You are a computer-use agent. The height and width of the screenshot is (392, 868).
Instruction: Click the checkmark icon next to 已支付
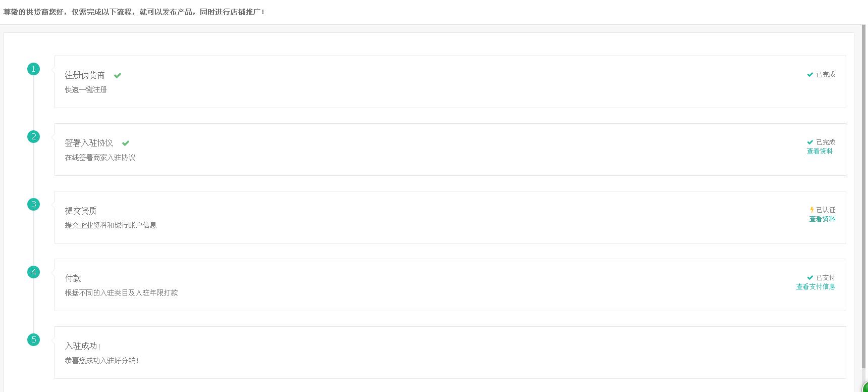pyautogui.click(x=810, y=278)
